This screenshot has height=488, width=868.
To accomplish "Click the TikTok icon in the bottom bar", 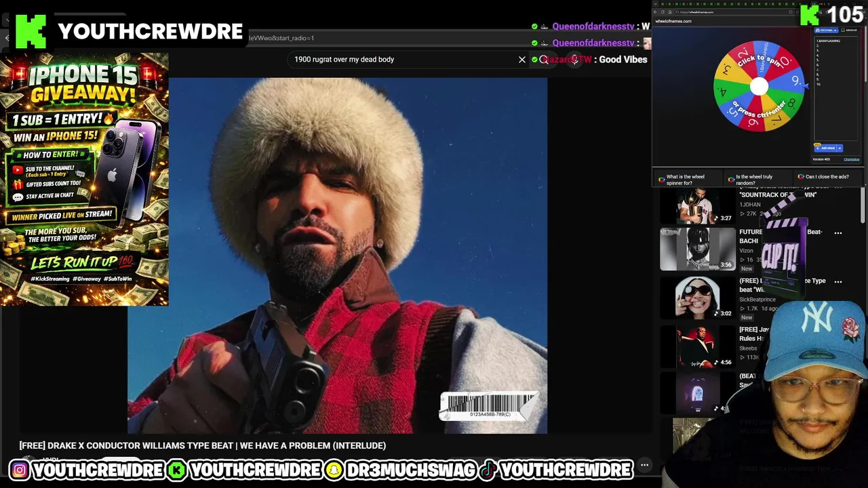I will (488, 470).
